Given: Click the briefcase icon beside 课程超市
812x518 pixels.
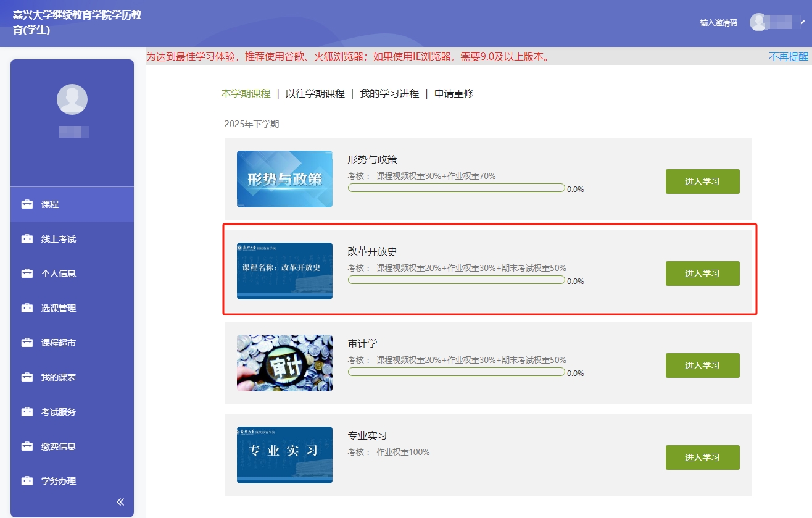Looking at the screenshot, I should point(27,343).
